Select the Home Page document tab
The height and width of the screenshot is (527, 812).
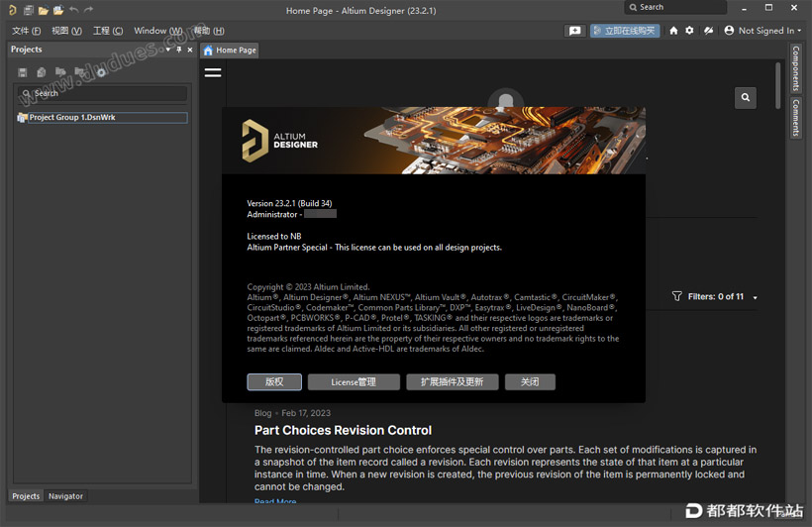pos(230,51)
